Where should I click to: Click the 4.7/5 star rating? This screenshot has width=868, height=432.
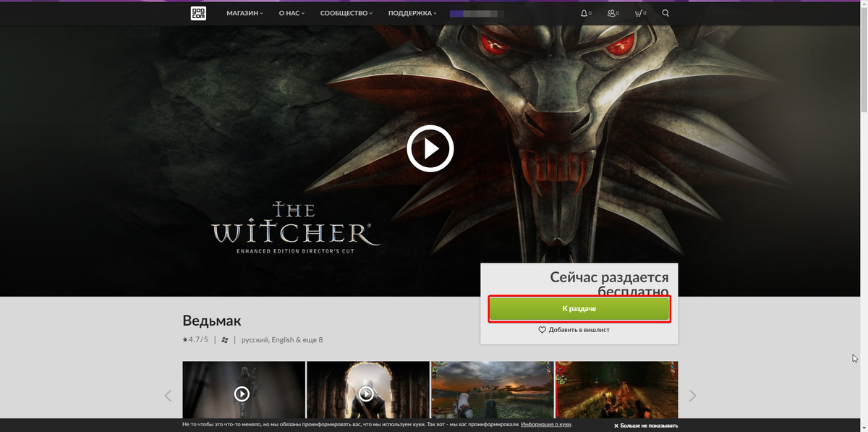(x=195, y=339)
